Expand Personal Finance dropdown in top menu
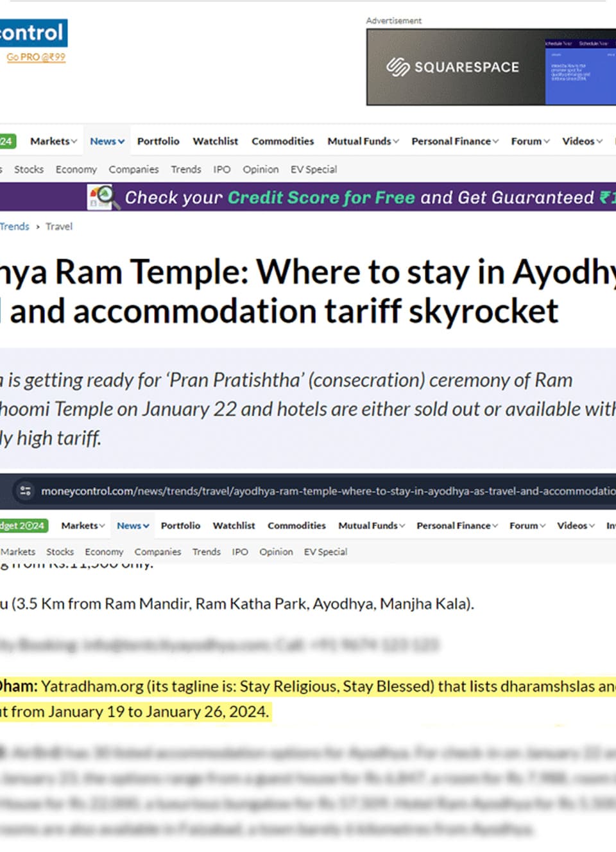This screenshot has height=852, width=616. (x=454, y=141)
